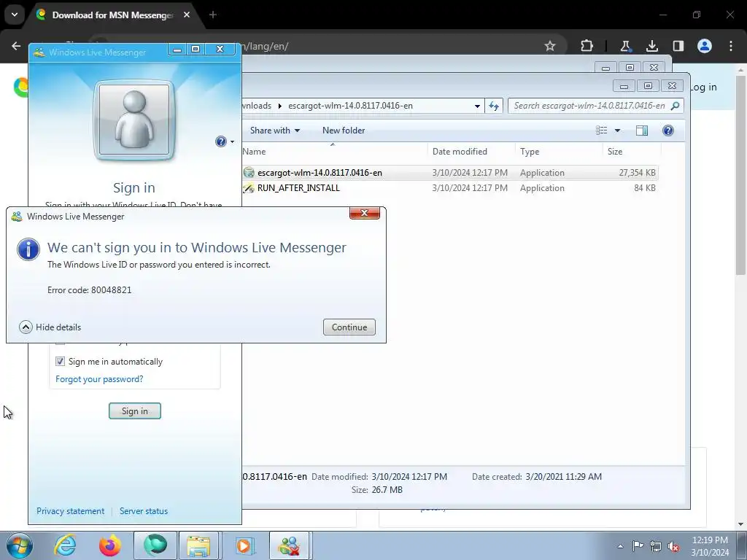Screen dimensions: 747x560
Task: Open Messenger help icon menu
Action: (x=224, y=141)
